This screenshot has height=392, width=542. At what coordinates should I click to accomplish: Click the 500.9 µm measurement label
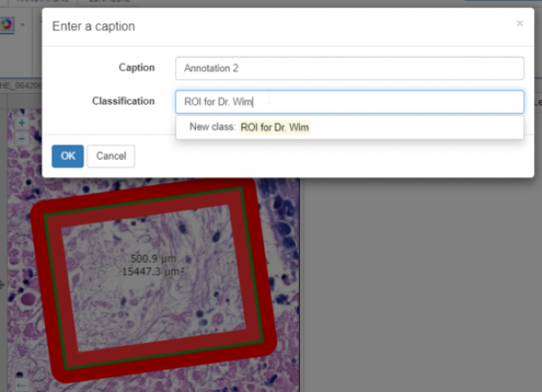coord(150,257)
